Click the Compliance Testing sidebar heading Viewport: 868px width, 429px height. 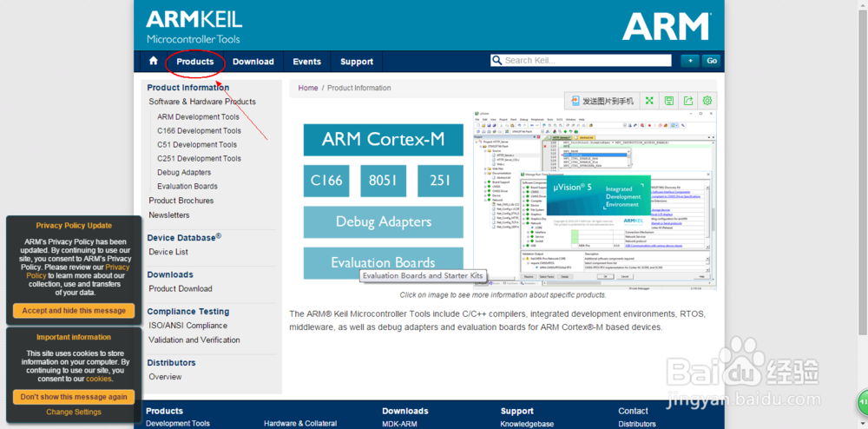188,312
